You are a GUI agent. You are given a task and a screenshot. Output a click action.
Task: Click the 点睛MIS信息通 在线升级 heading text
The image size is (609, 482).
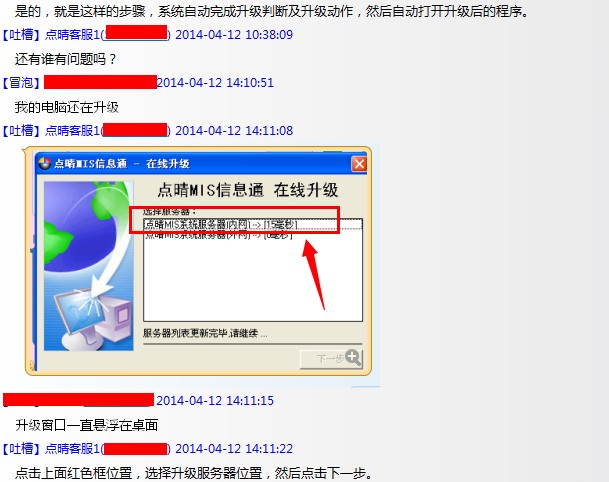pyautogui.click(x=248, y=190)
